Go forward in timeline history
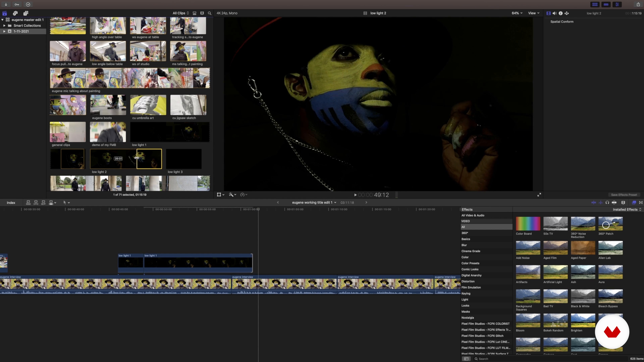The image size is (644, 362). [x=366, y=203]
